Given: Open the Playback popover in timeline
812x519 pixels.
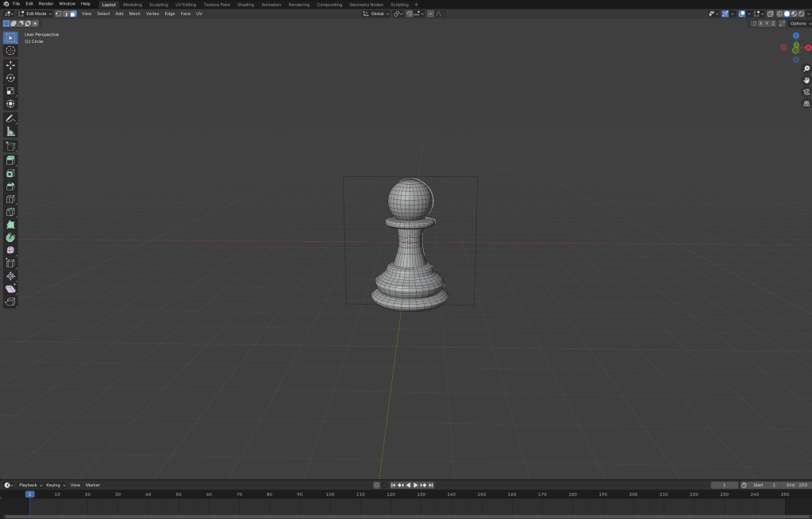Looking at the screenshot, I should (30, 485).
